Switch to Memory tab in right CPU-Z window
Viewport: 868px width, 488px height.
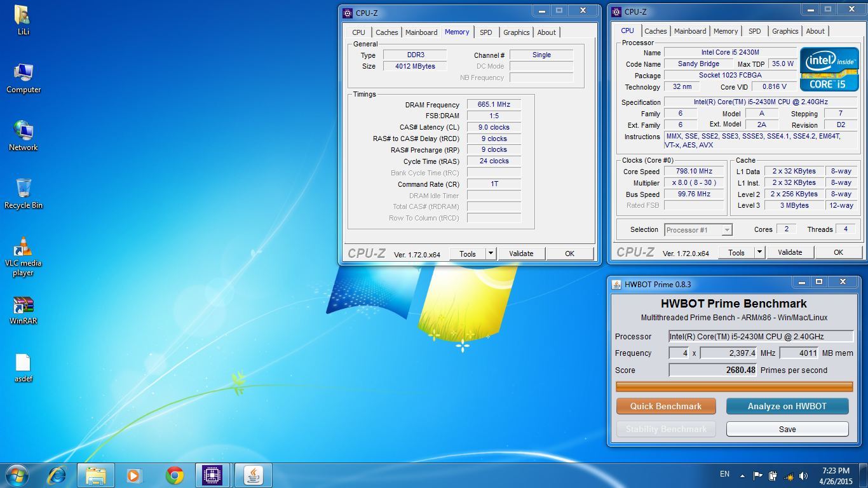(x=726, y=31)
